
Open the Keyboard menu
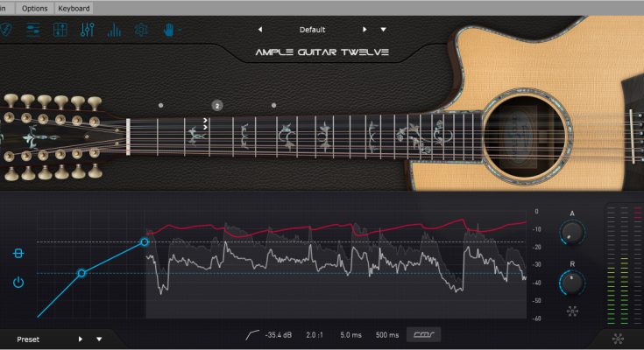pyautogui.click(x=74, y=8)
